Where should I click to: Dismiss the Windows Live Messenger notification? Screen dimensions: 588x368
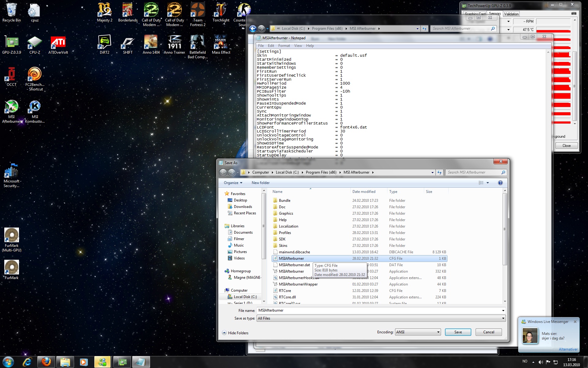pos(575,322)
